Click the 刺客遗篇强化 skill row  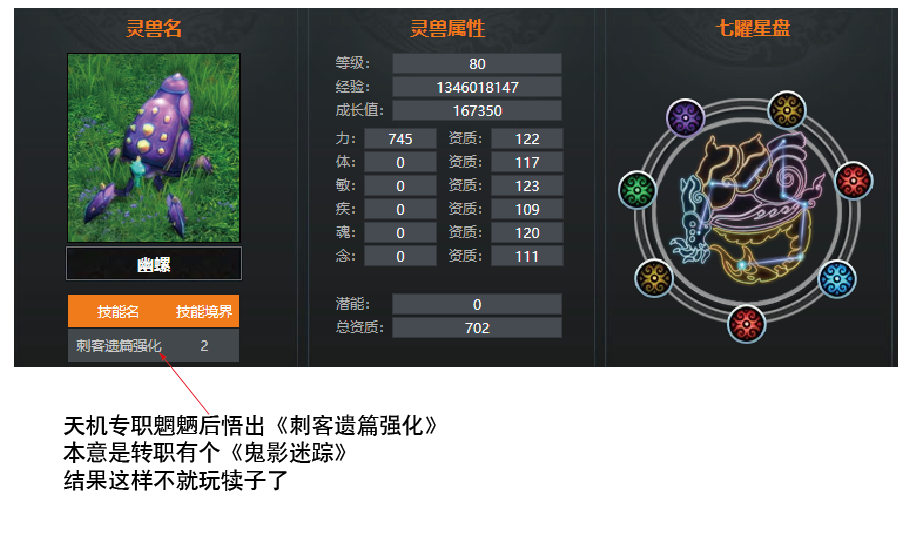[x=153, y=345]
